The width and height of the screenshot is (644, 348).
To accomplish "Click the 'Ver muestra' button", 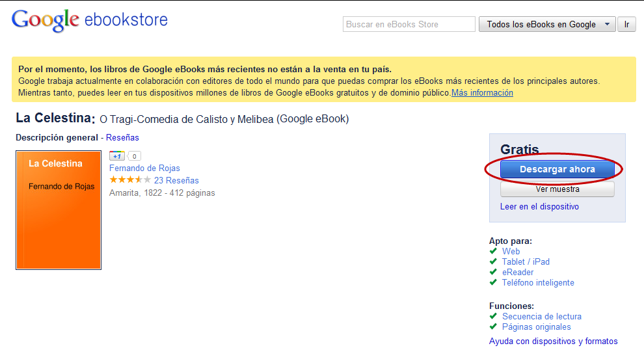I will pyautogui.click(x=557, y=189).
